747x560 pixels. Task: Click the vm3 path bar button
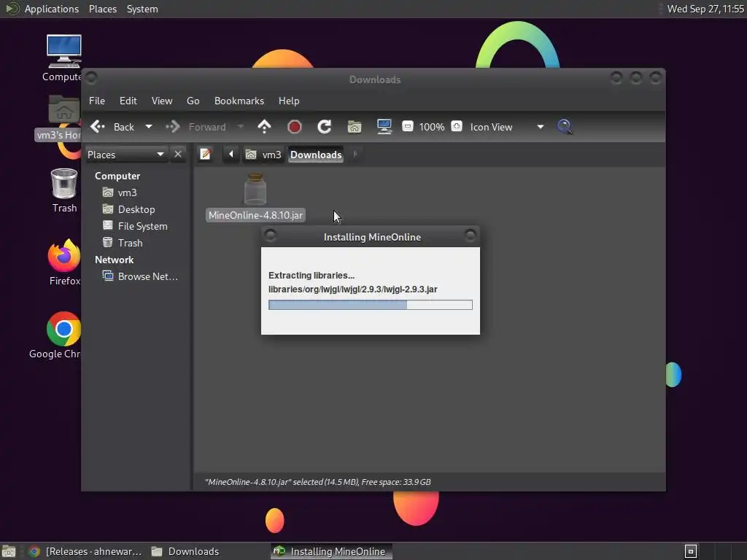pos(263,155)
